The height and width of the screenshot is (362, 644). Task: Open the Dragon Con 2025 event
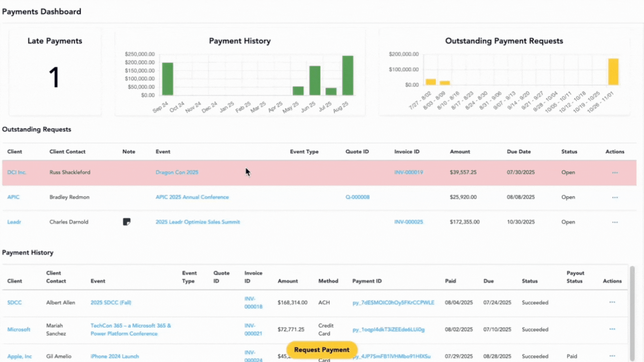(177, 172)
